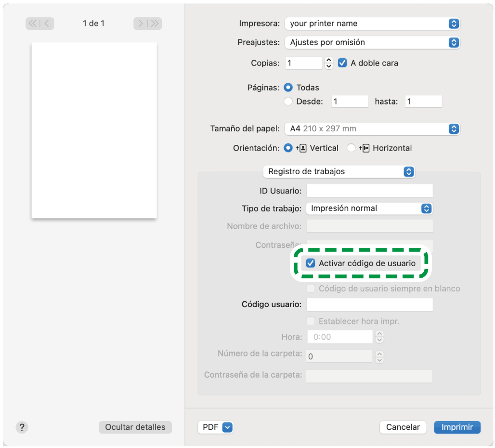The image size is (495, 448).
Task: Click the Cancelar button
Action: [403, 427]
